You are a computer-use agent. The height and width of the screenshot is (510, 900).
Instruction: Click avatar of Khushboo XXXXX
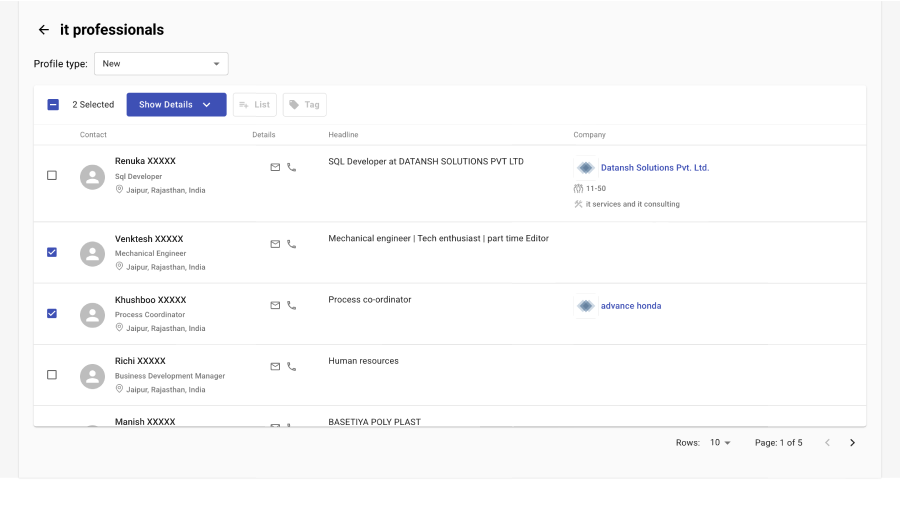pos(93,315)
